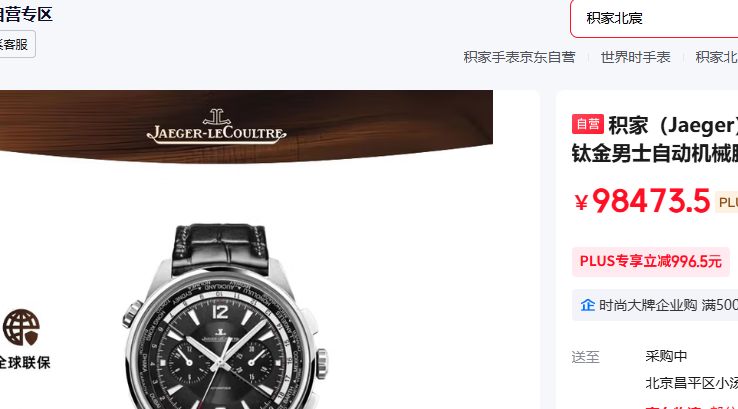Image resolution: width=738 pixels, height=409 pixels.
Task: Click the 全球联保 globe shield icon
Action: point(21,328)
